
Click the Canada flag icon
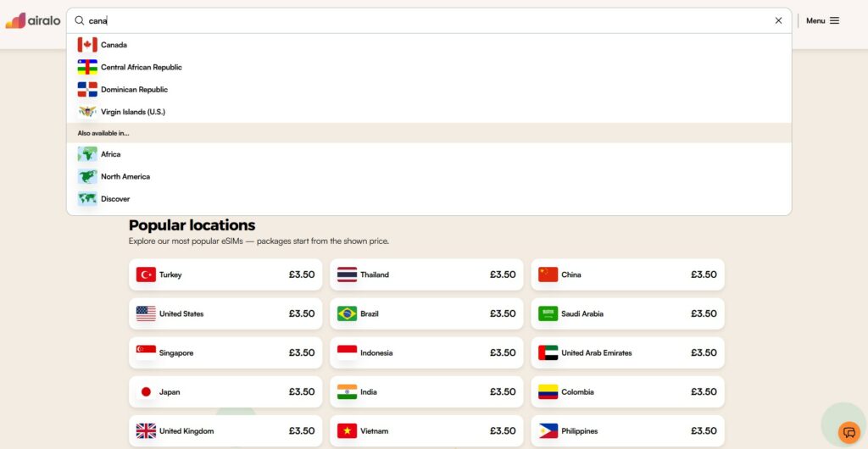click(87, 45)
